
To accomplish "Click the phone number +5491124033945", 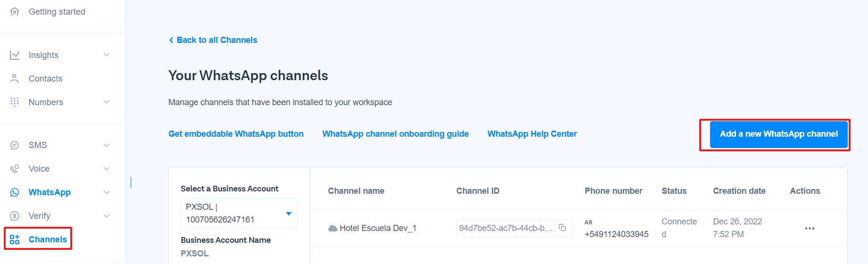I will 617,234.
